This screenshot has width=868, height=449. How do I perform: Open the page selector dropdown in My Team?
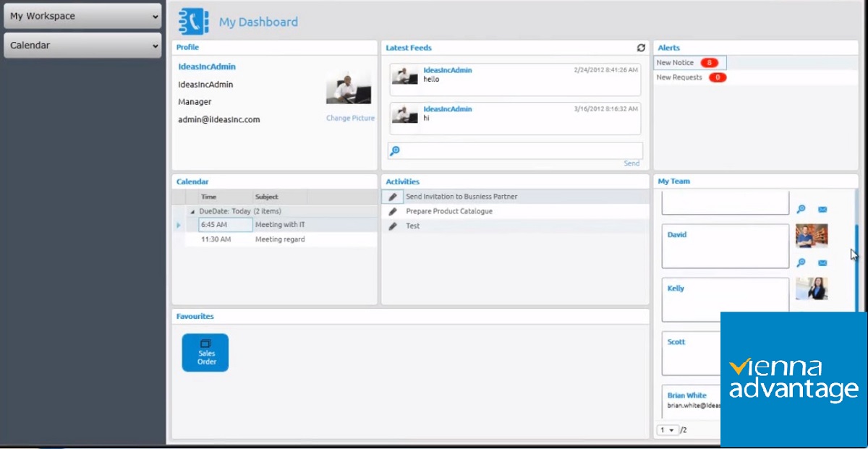[x=668, y=429]
